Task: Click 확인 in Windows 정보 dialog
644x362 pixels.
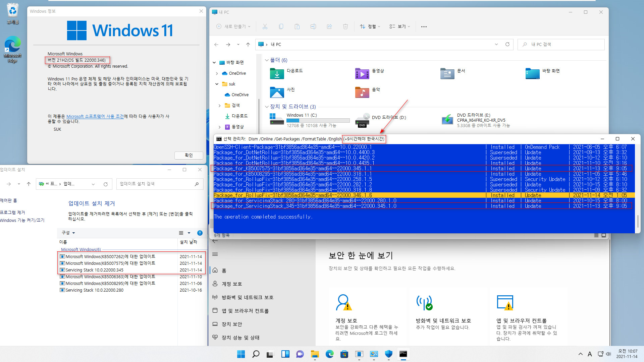Action: (x=189, y=155)
